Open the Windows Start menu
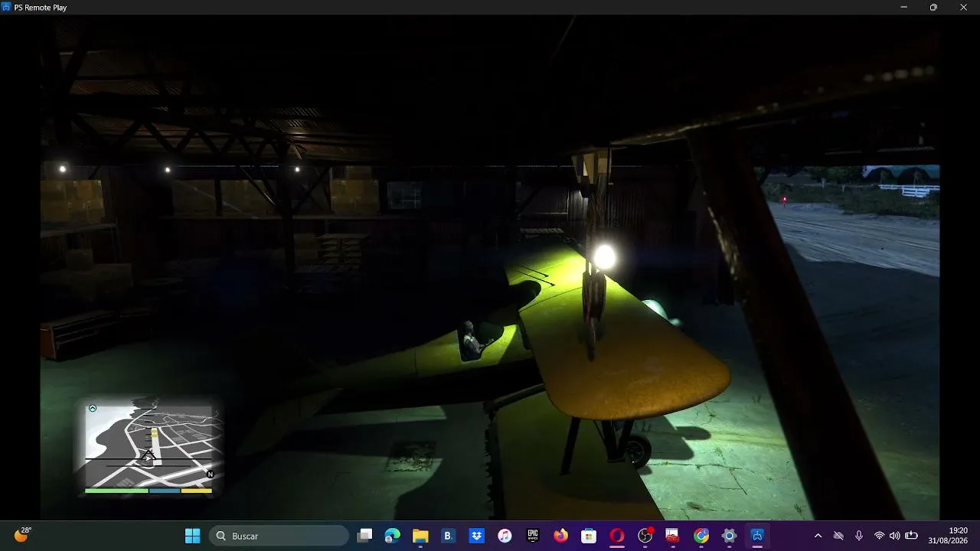Image resolution: width=980 pixels, height=551 pixels. (192, 536)
